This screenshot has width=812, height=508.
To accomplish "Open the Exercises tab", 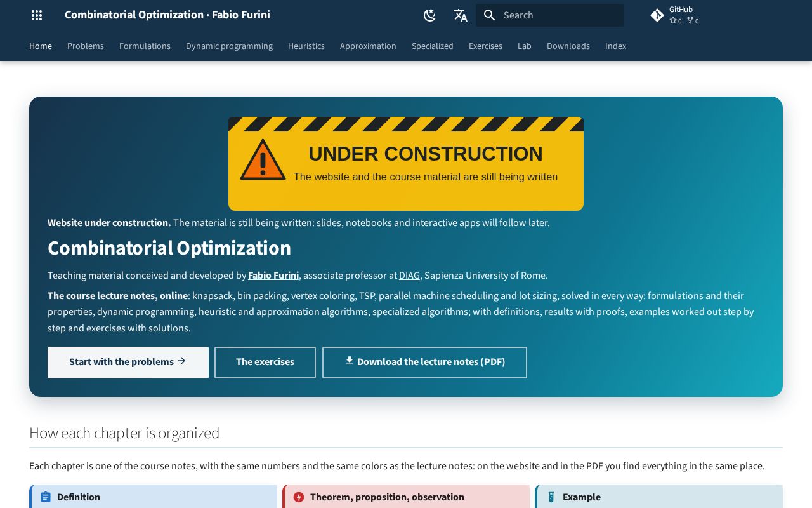I will 485,46.
